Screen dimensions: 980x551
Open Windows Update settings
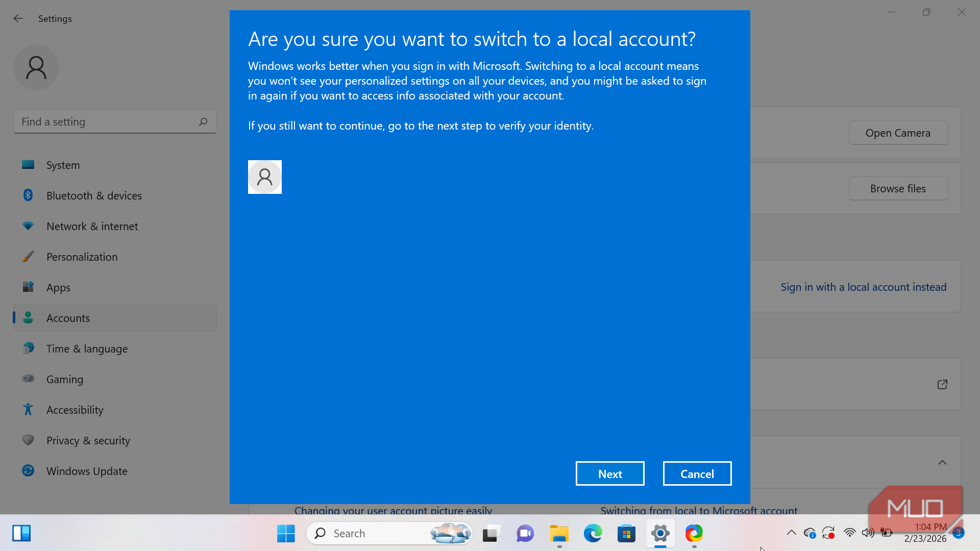point(115,471)
